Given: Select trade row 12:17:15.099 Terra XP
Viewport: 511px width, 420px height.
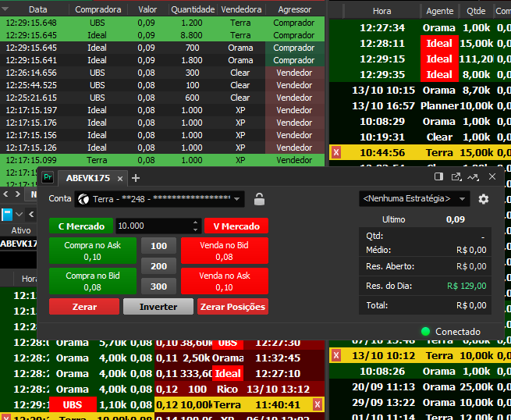Looking at the screenshot, I should pos(162,160).
